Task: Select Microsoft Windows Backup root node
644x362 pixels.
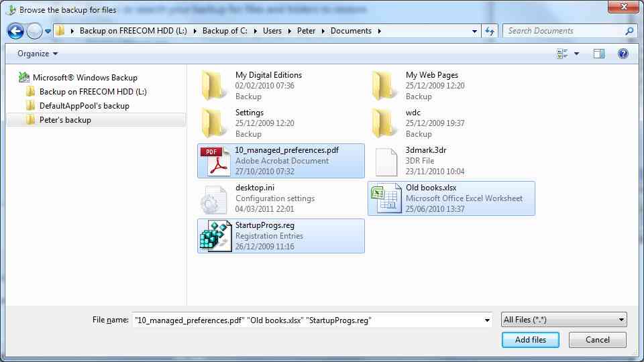Action: pyautogui.click(x=85, y=78)
